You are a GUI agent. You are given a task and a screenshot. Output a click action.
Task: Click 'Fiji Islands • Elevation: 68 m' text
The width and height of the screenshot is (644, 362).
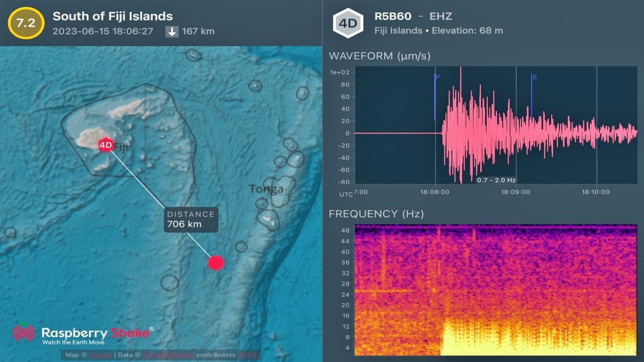click(x=438, y=31)
